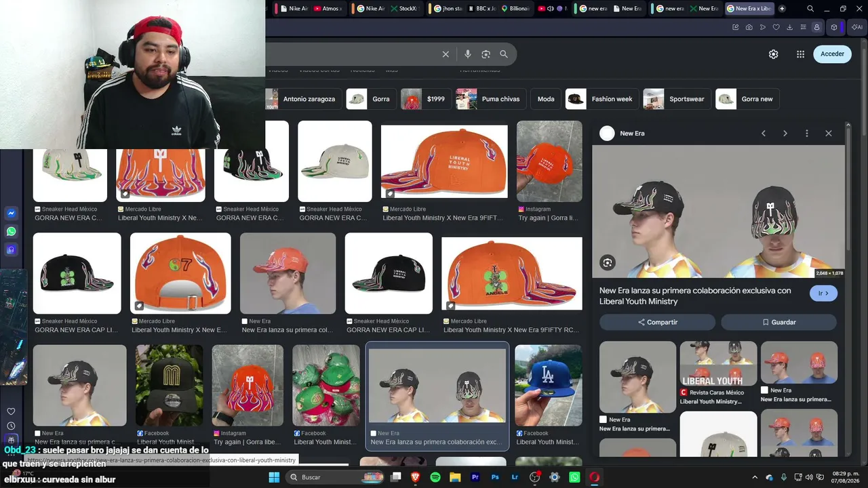Open Opera downloads icon in toolbar
The width and height of the screenshot is (868, 488).
(x=789, y=27)
